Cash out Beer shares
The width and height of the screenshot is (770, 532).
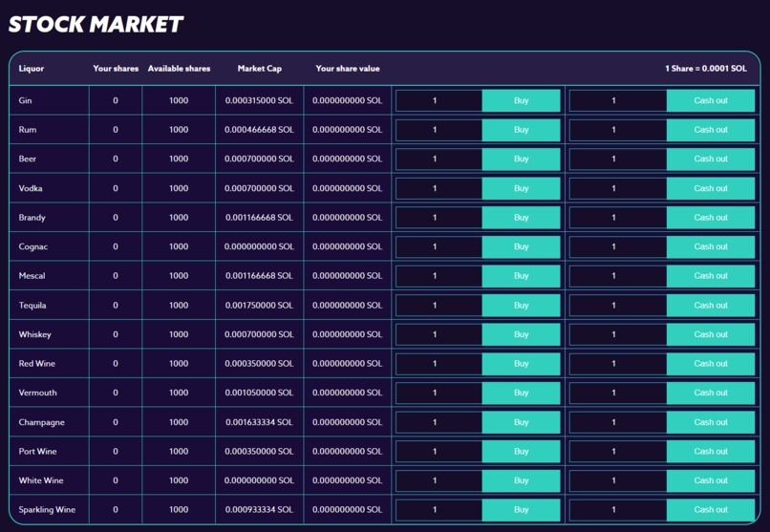pyautogui.click(x=711, y=159)
